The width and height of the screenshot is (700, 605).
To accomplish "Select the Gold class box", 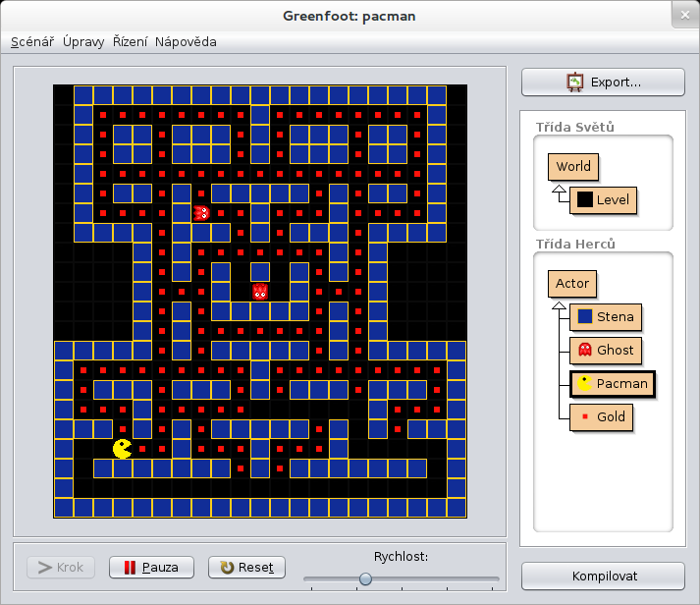I will click(602, 417).
